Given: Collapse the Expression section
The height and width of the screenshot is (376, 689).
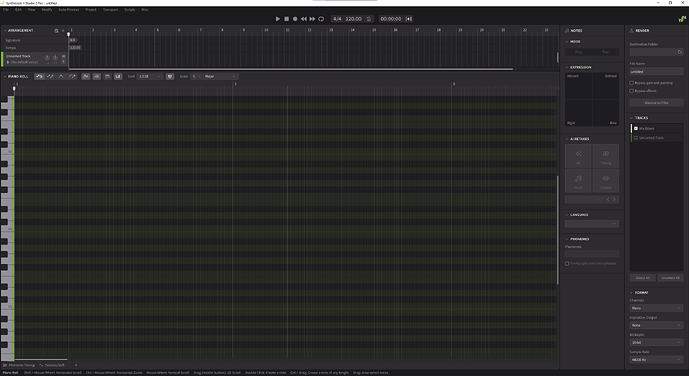Looking at the screenshot, I should click(567, 68).
